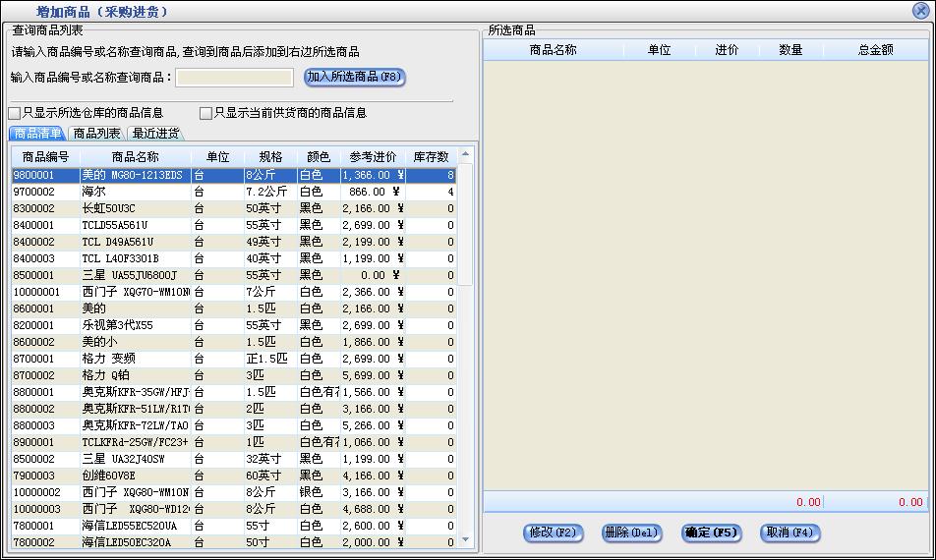Sort by 商品编号 column header
This screenshot has height=560, width=936.
pyautogui.click(x=45, y=157)
